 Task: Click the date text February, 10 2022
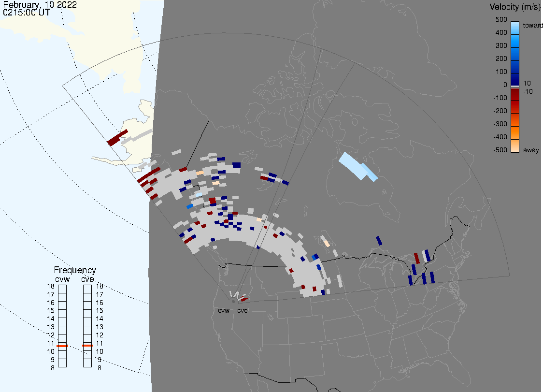pos(40,5)
